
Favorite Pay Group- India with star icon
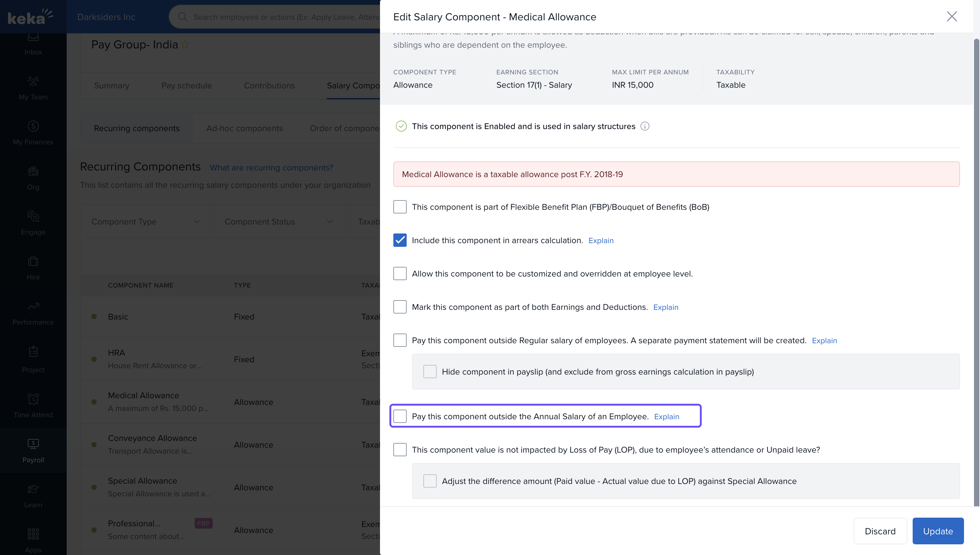[x=185, y=45]
